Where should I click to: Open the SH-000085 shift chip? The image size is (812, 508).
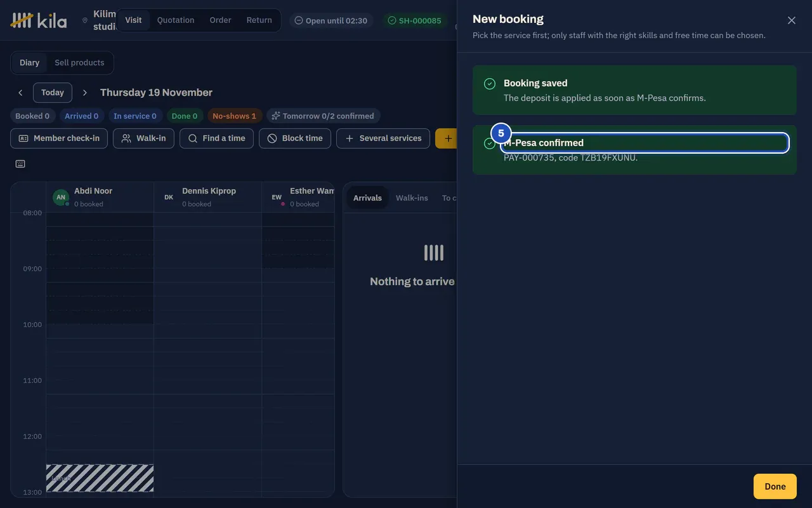pyautogui.click(x=414, y=20)
